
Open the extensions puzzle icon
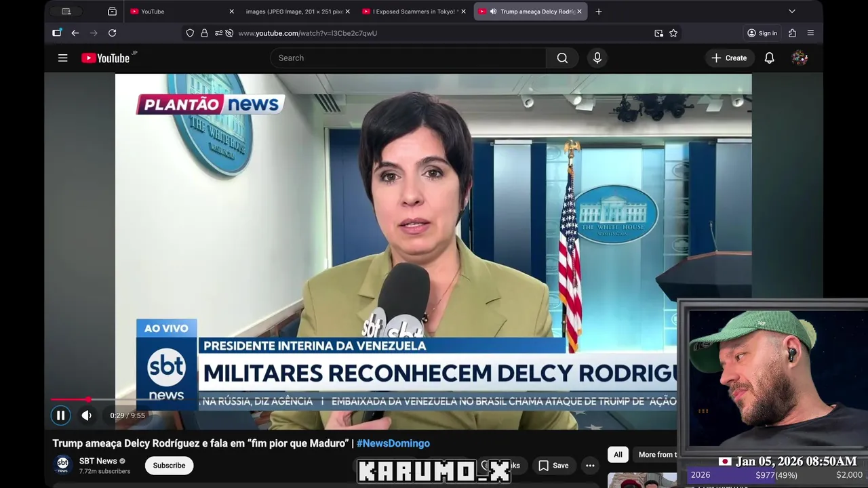tap(792, 33)
